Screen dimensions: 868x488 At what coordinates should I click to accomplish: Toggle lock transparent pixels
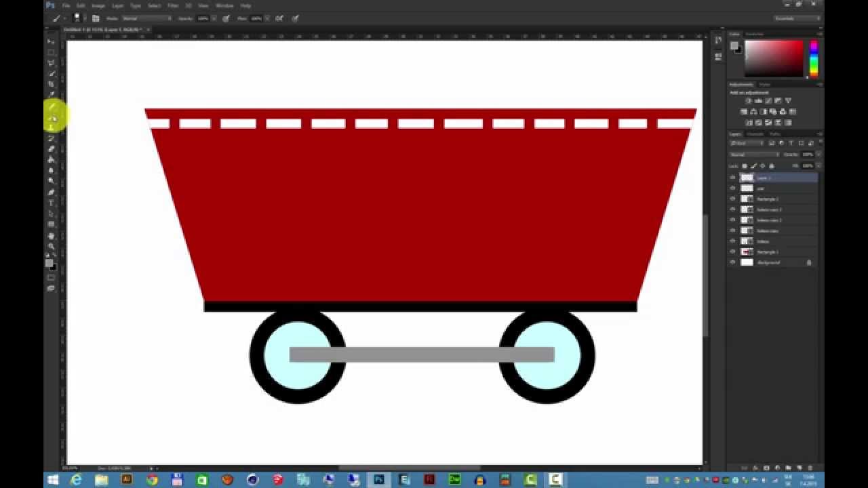click(745, 165)
